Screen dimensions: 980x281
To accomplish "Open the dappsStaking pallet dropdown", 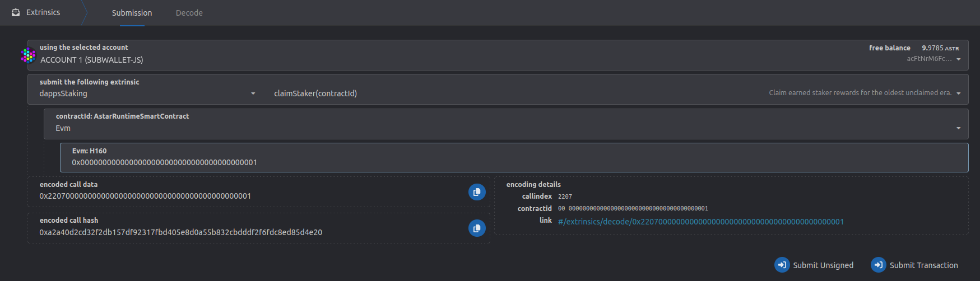I will 253,93.
